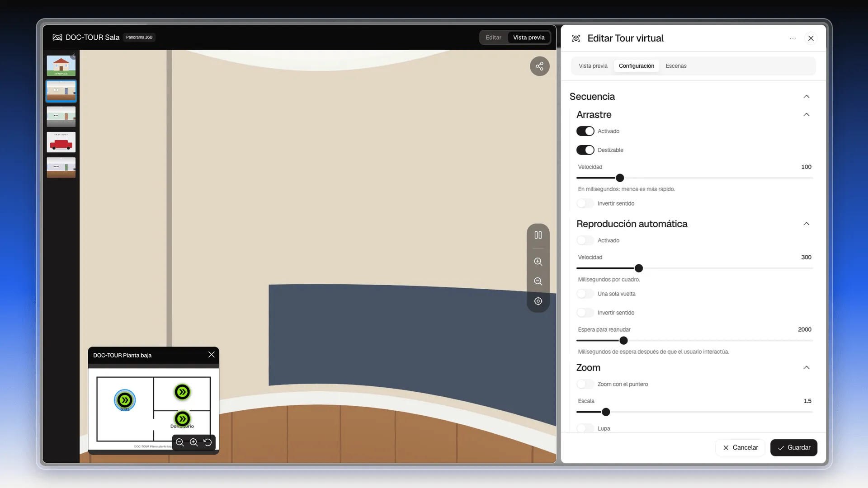The width and height of the screenshot is (868, 488).
Task: Close the Editar Tour virtual panel
Action: (x=811, y=38)
